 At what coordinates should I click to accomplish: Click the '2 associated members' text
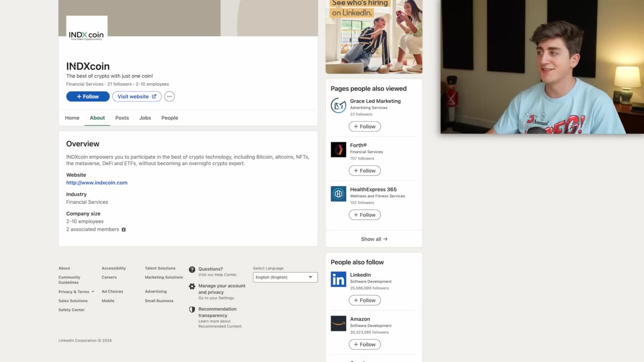(x=93, y=229)
